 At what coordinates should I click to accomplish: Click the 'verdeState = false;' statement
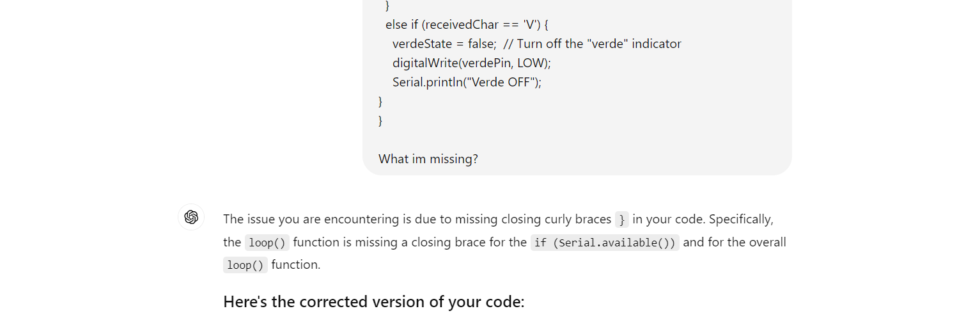444,44
